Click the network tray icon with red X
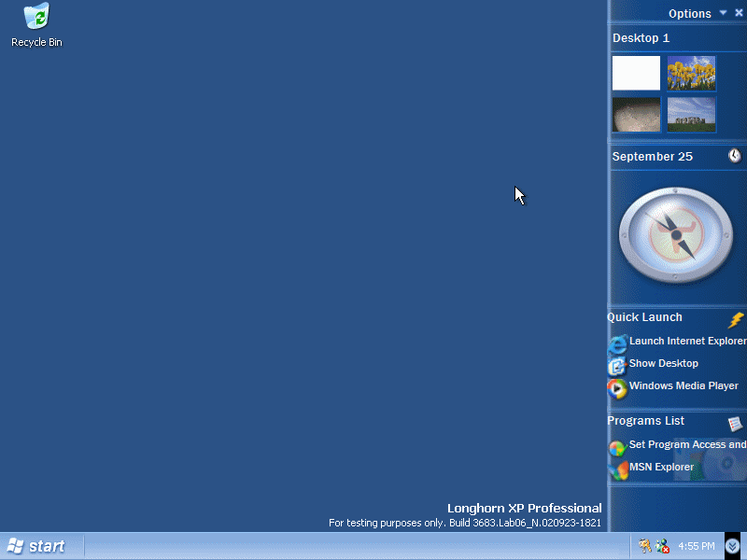 pos(662,546)
